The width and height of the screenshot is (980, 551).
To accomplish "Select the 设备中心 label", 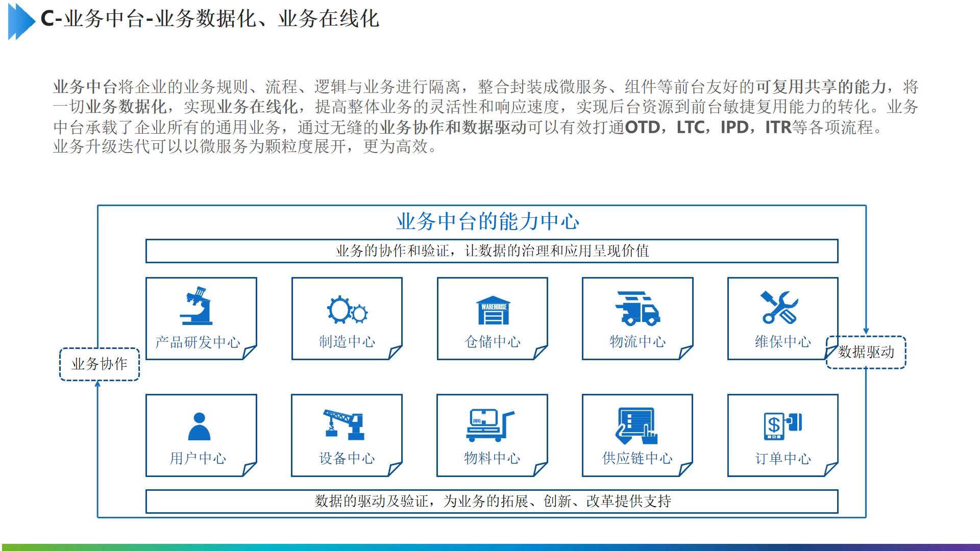I will coord(347,459).
